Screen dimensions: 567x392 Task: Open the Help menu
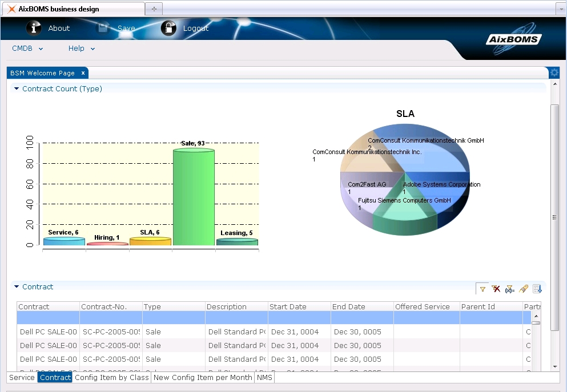click(81, 49)
